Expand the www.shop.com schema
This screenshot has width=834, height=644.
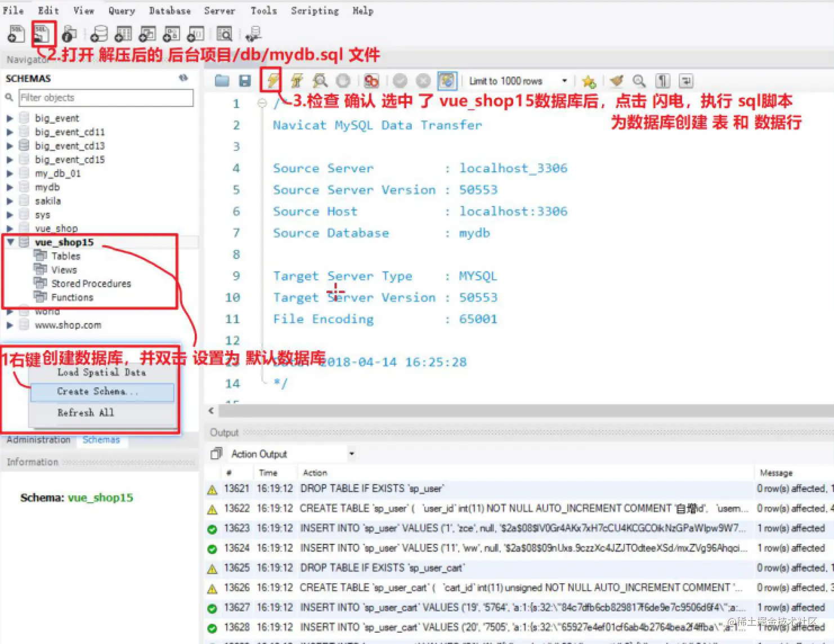tap(10, 325)
